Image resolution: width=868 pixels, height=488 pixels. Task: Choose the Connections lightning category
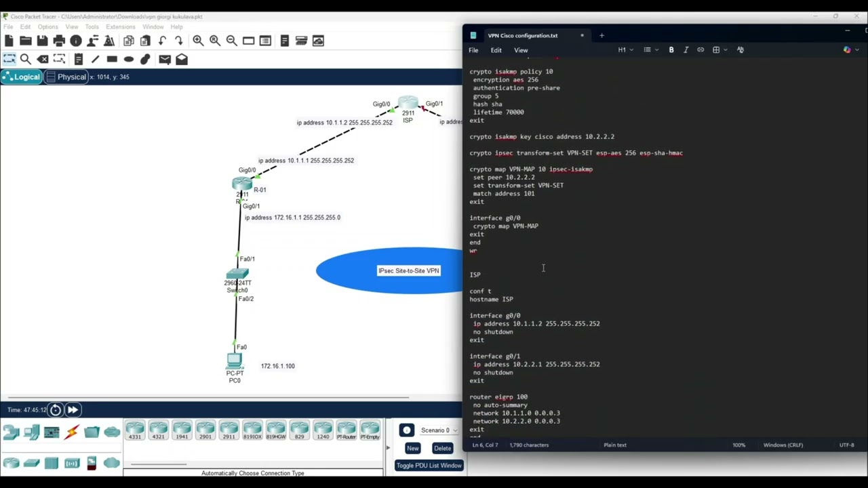71,432
